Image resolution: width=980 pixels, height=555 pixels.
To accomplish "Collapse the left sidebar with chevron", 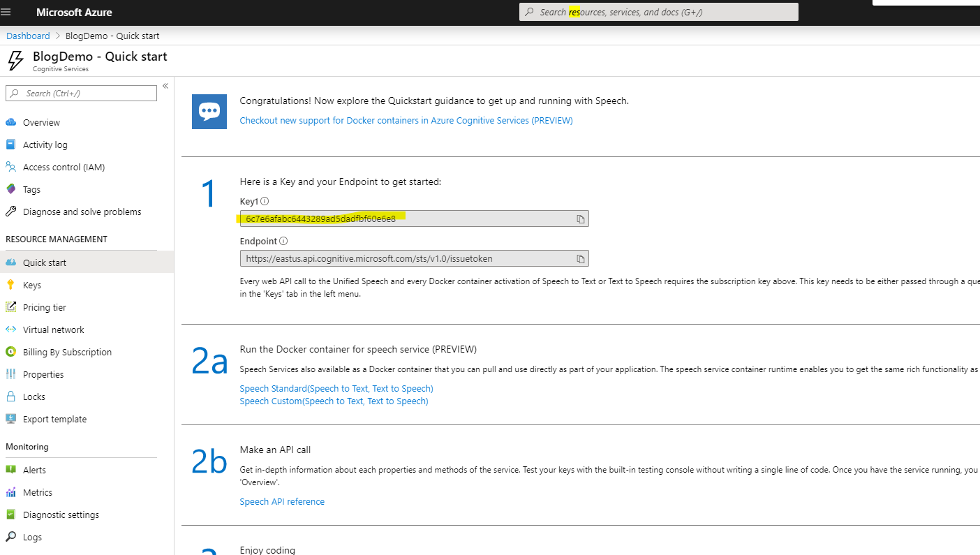I will (x=165, y=86).
